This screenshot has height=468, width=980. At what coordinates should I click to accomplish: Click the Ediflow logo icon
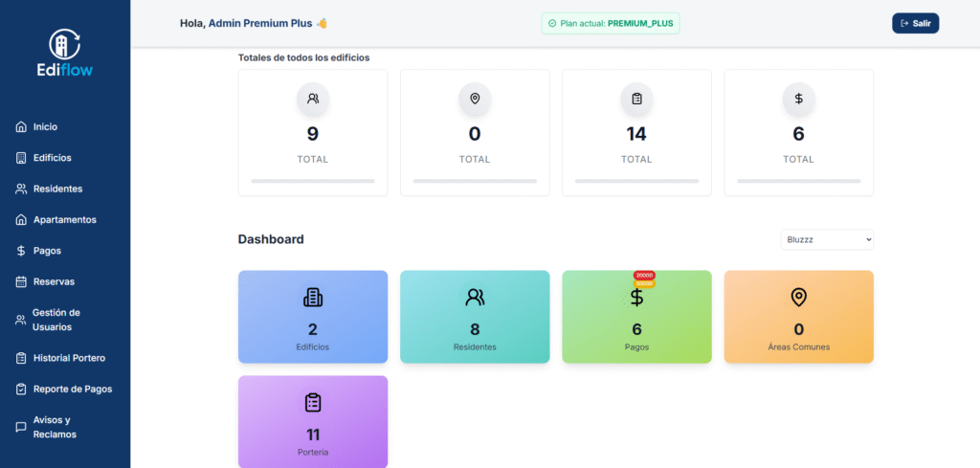(x=65, y=44)
